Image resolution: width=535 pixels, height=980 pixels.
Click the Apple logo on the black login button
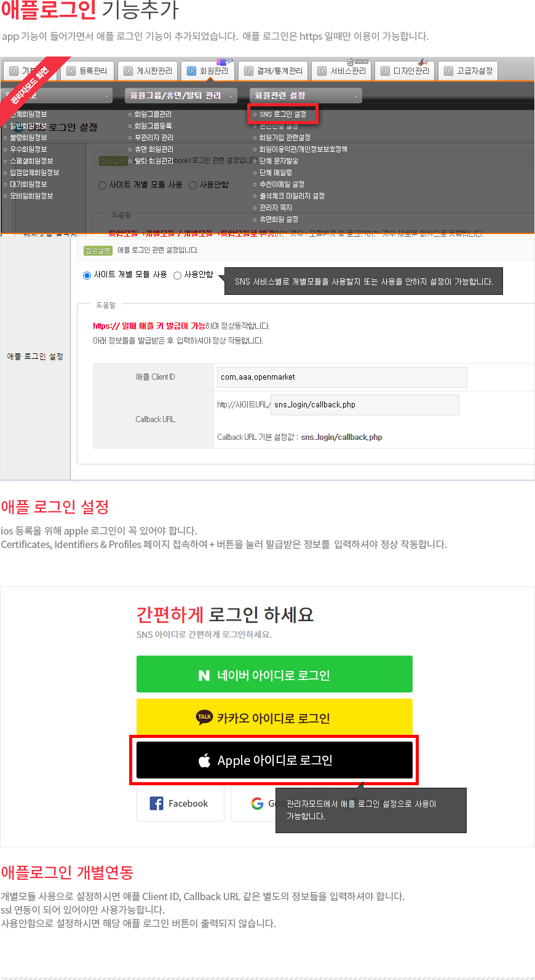pos(205,760)
